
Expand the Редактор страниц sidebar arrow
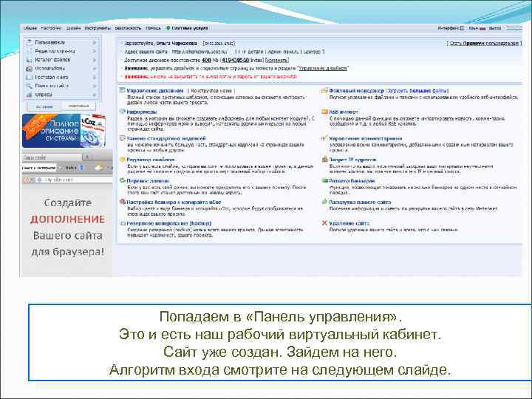click(x=95, y=51)
